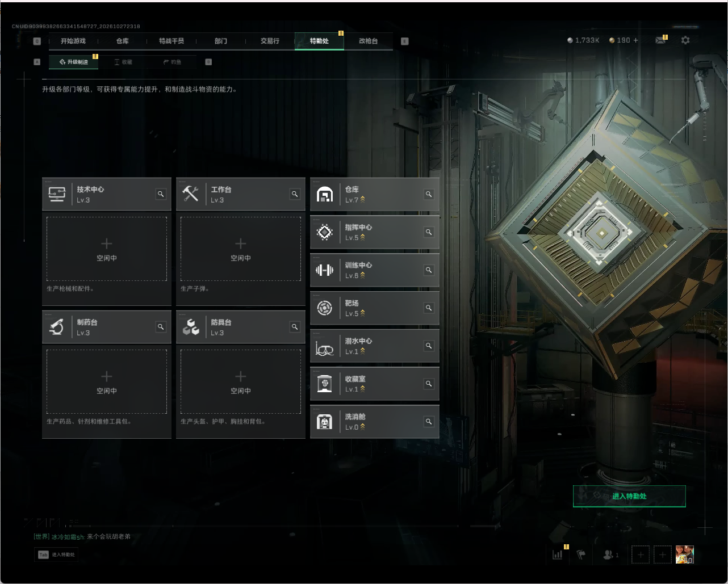Click plus next to the 190 currency
This screenshot has width=728, height=584.
(x=635, y=40)
